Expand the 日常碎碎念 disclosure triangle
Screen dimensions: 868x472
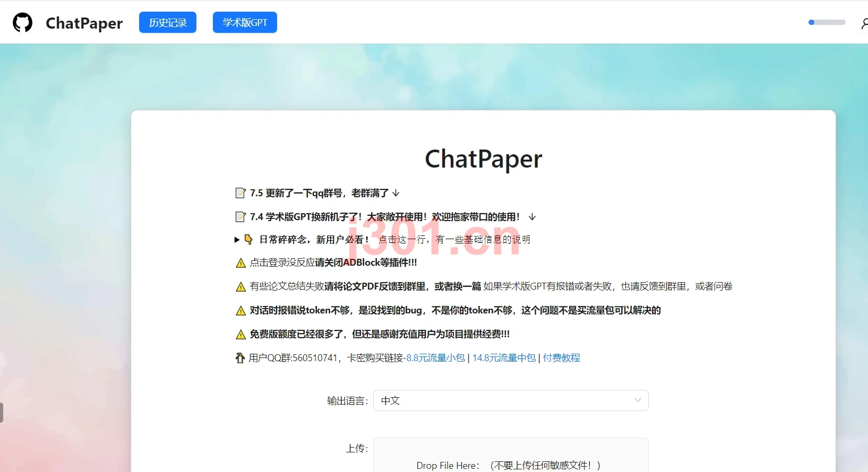click(237, 240)
